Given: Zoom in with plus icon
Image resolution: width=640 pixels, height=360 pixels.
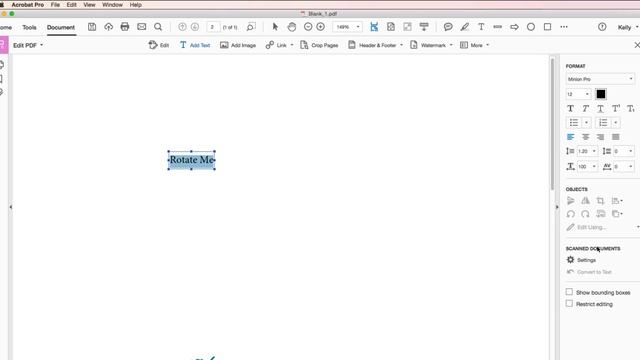Looking at the screenshot, I should click(x=320, y=27).
